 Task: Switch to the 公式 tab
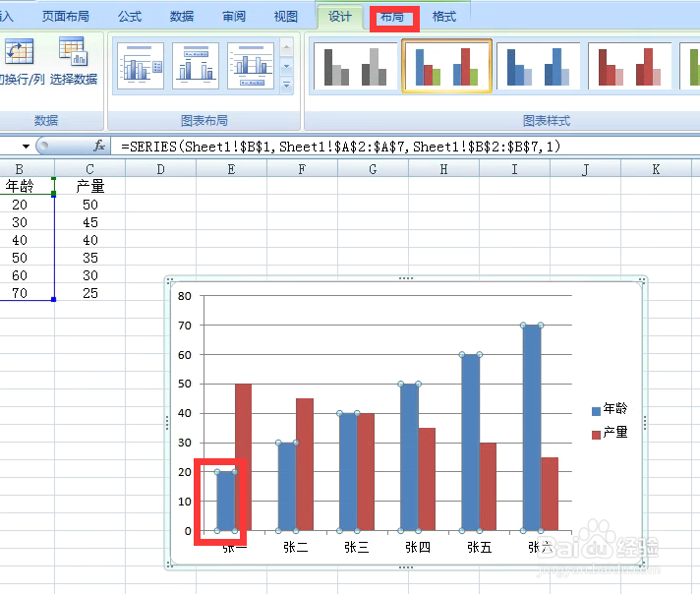pyautogui.click(x=130, y=17)
